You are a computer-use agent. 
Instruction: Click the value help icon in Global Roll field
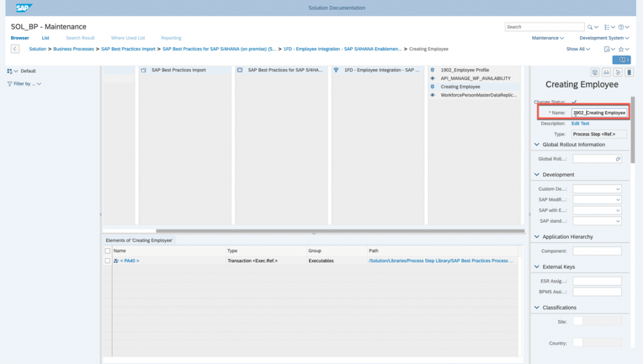618,159
